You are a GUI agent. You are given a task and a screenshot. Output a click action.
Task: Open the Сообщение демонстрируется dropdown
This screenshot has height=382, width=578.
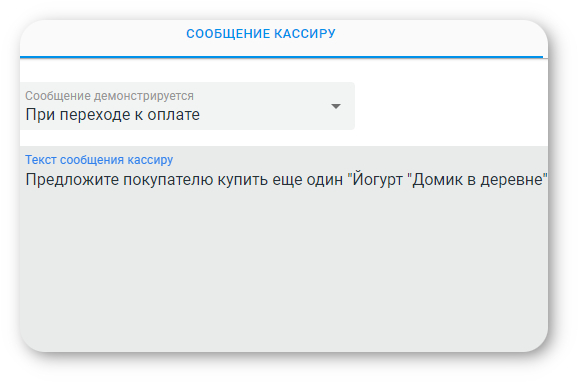[x=187, y=106]
